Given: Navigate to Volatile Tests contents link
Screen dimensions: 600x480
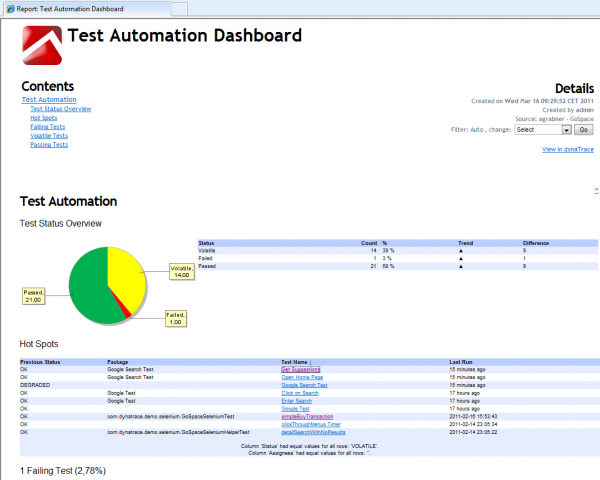Looking at the screenshot, I should tap(49, 136).
